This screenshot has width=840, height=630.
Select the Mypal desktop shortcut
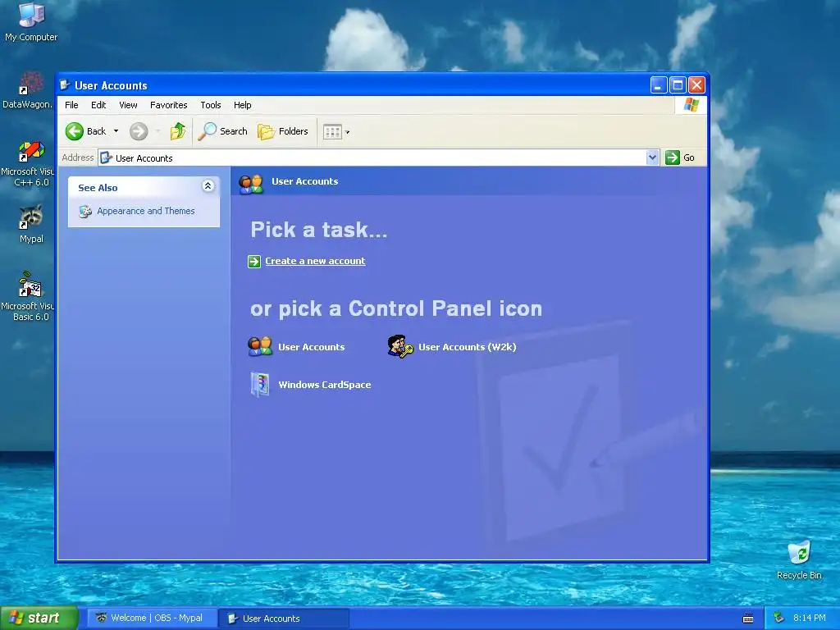tap(31, 224)
